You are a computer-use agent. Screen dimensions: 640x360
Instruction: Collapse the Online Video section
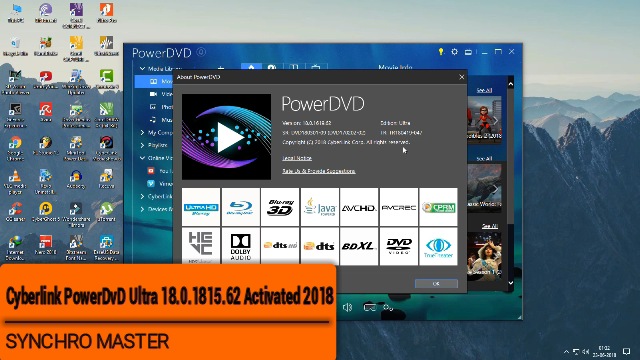point(142,158)
